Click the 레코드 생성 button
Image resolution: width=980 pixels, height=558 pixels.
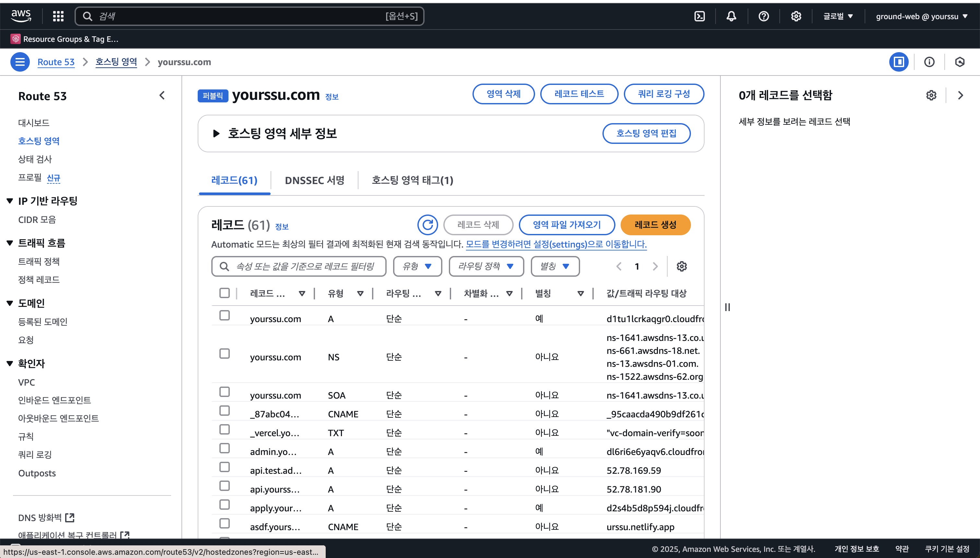[x=655, y=225]
